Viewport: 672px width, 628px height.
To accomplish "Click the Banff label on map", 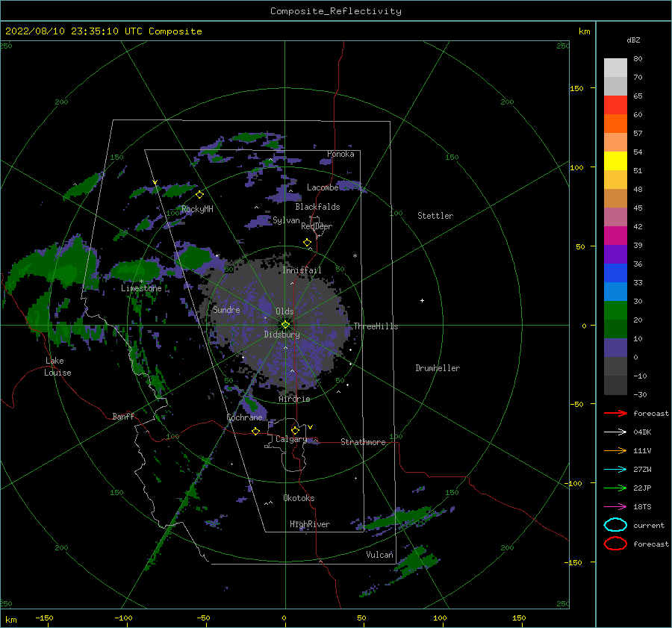I will pyautogui.click(x=123, y=417).
